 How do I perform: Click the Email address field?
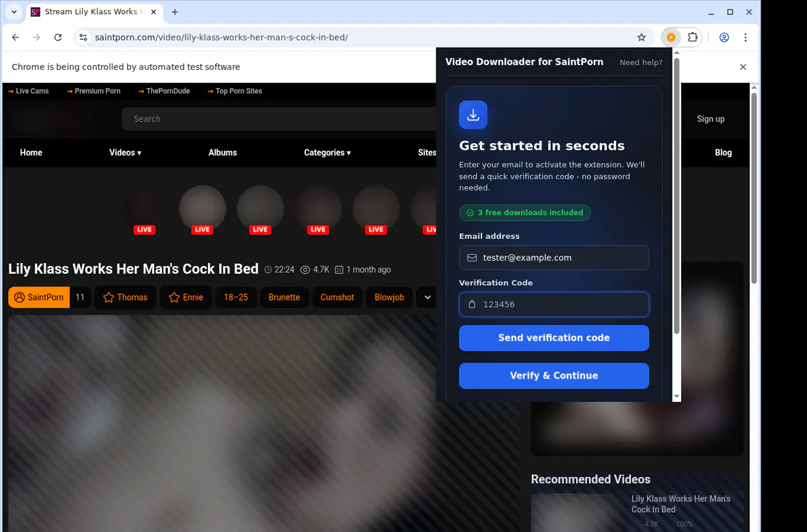554,258
